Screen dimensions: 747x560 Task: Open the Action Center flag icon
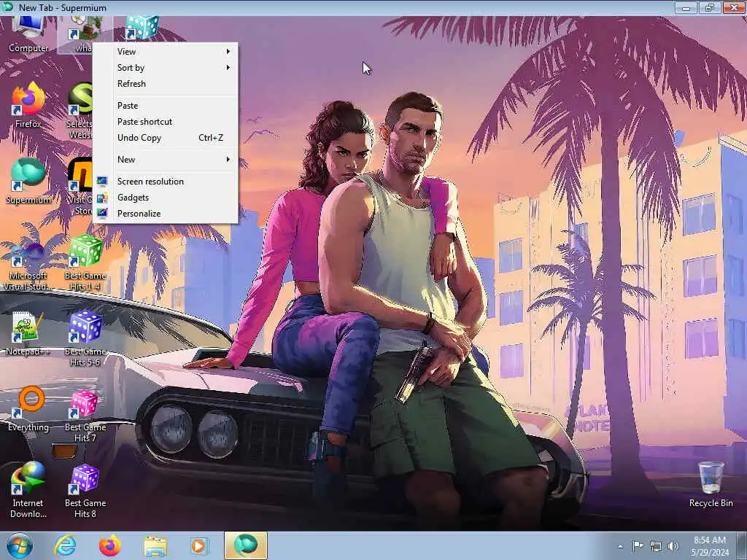click(x=638, y=545)
